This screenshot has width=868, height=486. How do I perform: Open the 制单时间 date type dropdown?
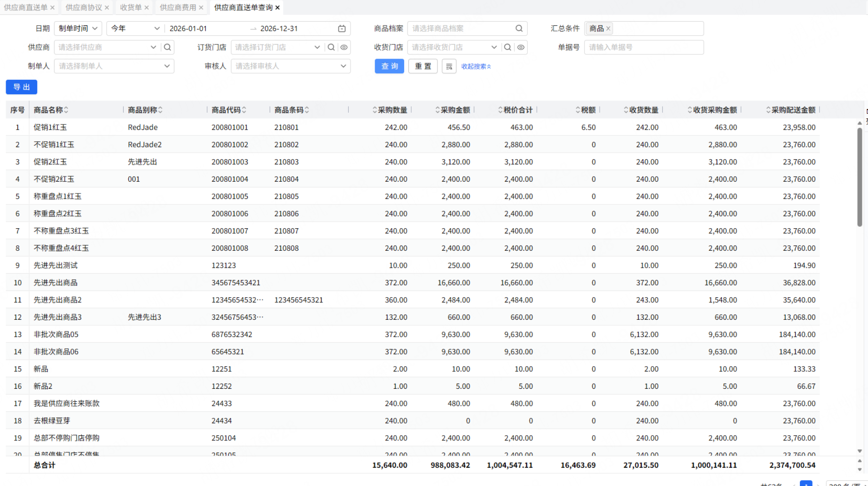tap(78, 29)
